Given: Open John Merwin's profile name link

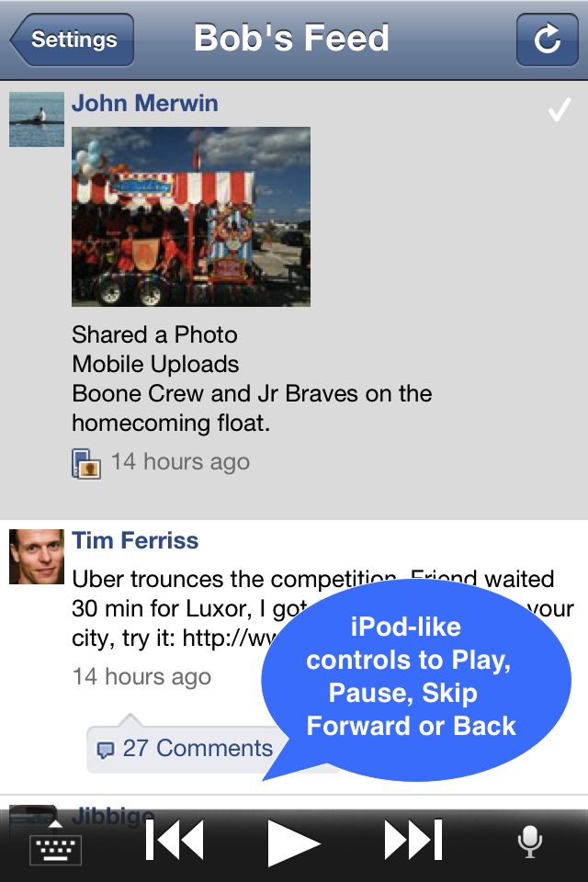Looking at the screenshot, I should 144,103.
